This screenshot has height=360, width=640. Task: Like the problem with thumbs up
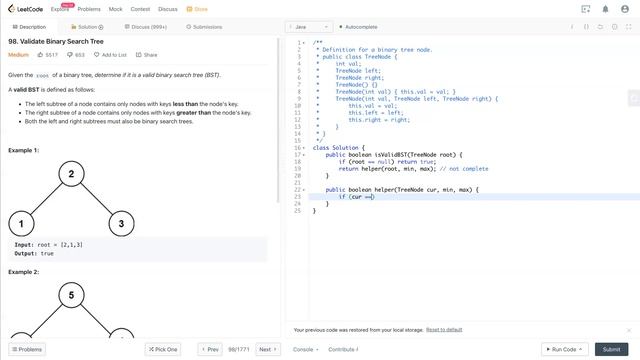pos(47,55)
